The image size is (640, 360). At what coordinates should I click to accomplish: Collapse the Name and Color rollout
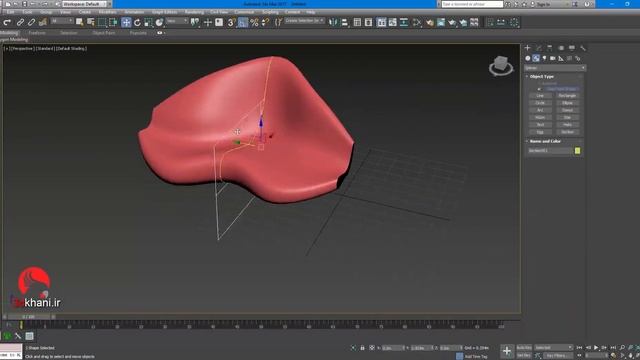click(545, 141)
